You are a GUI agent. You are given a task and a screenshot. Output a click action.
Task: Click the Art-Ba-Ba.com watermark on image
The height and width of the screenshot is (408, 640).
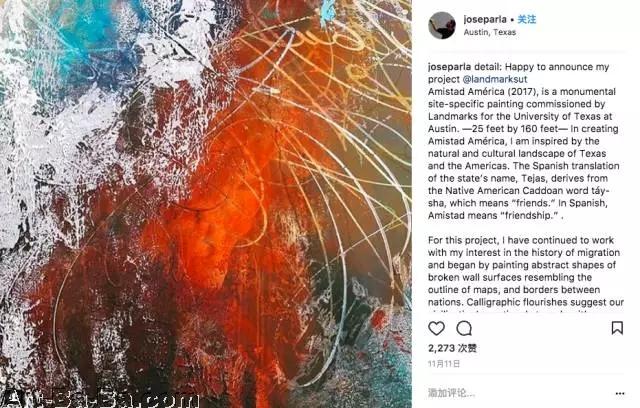[100, 400]
